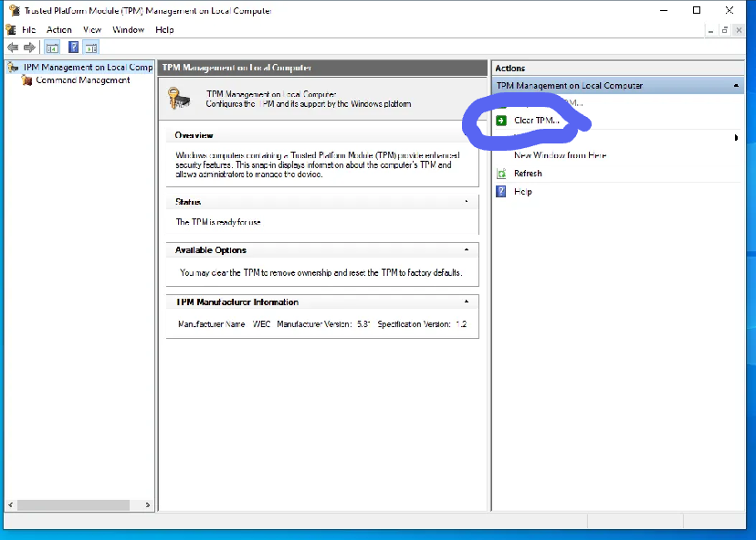The height and width of the screenshot is (540, 756).
Task: Click the text 'The TPM is ready for use.'
Action: click(218, 222)
